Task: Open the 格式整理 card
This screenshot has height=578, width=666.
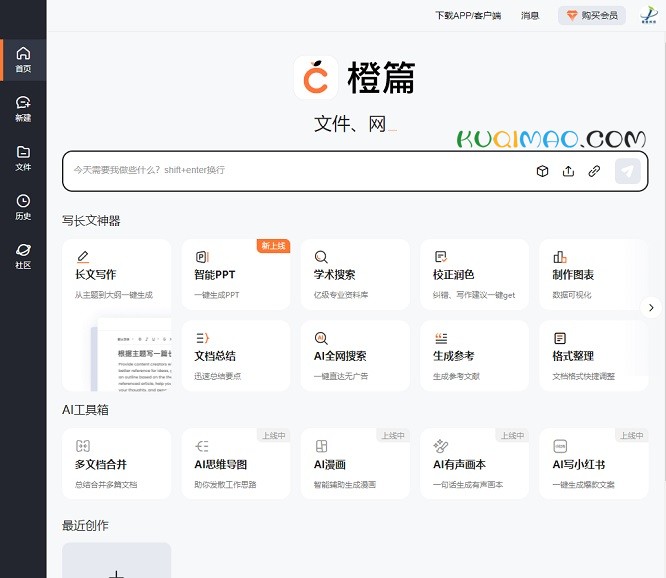Action: pos(594,356)
